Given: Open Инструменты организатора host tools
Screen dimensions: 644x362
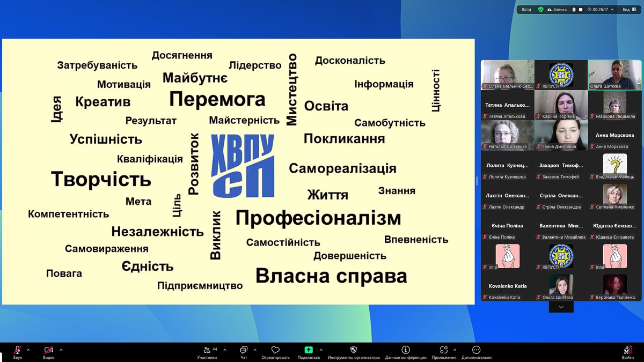Looking at the screenshot, I should point(354,352).
